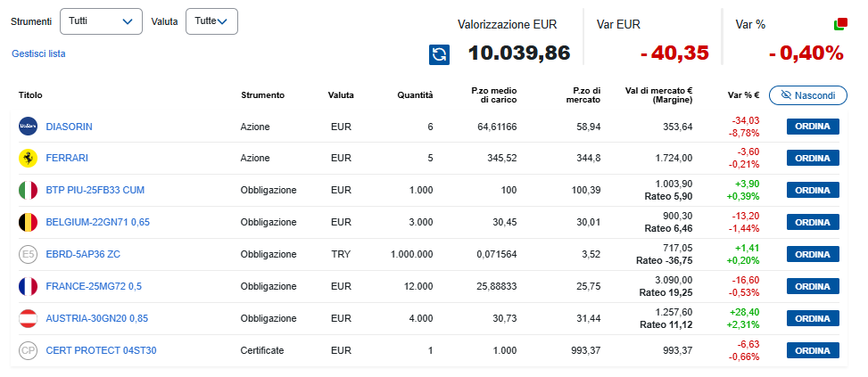Toggle Nascondi to hide values
Screen dimensions: 868x377
click(807, 95)
